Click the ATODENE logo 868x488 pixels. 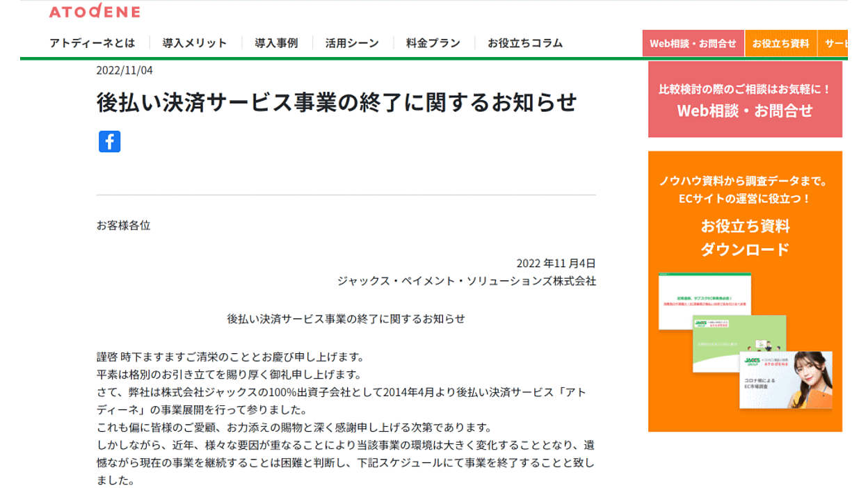coord(95,11)
